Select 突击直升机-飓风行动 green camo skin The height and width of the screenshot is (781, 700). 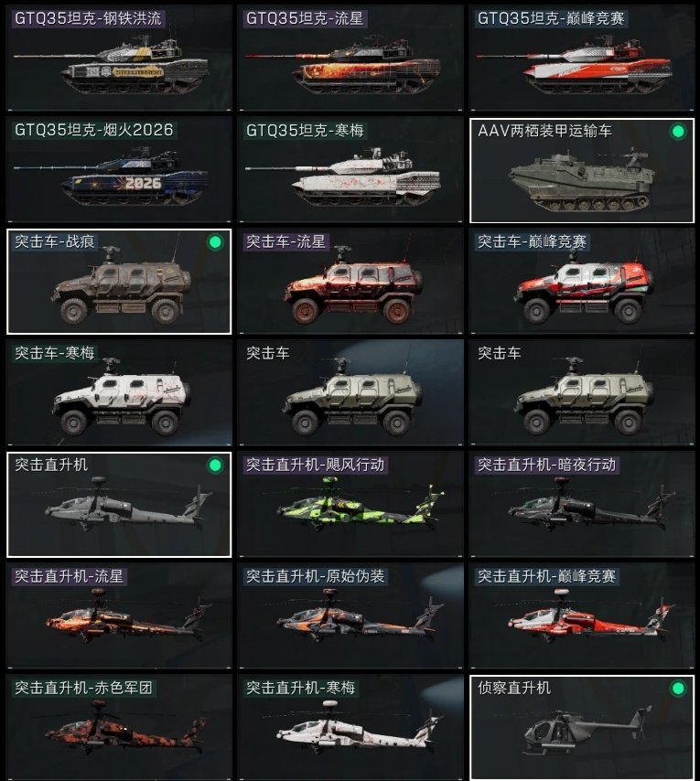tap(350, 505)
